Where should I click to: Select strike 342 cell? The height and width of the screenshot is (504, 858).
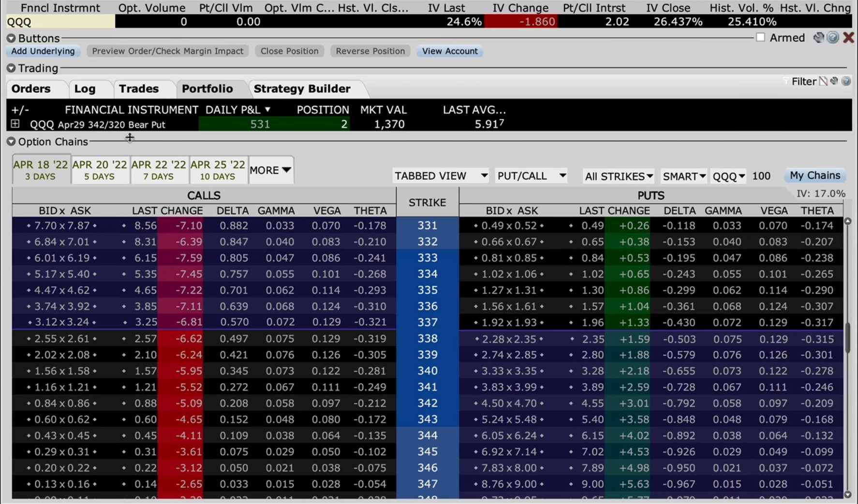coord(428,403)
